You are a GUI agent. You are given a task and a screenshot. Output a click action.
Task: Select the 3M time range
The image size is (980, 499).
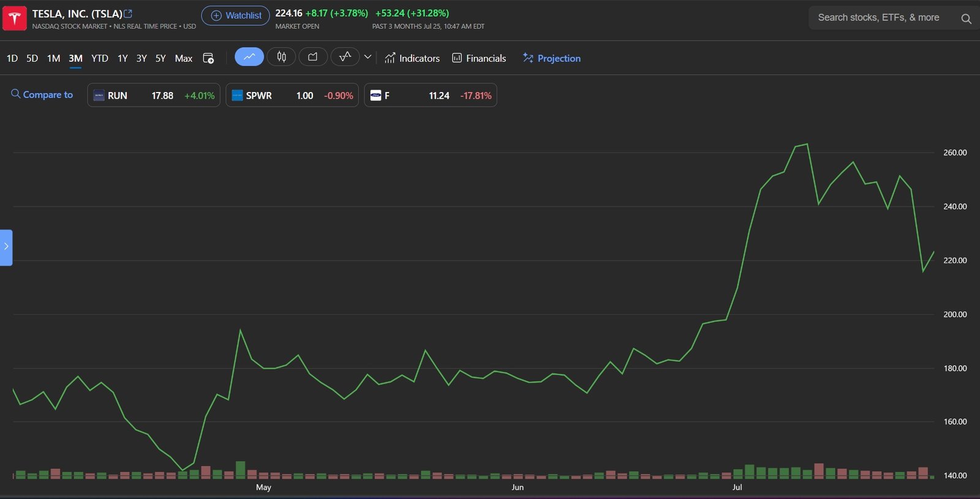pyautogui.click(x=75, y=58)
